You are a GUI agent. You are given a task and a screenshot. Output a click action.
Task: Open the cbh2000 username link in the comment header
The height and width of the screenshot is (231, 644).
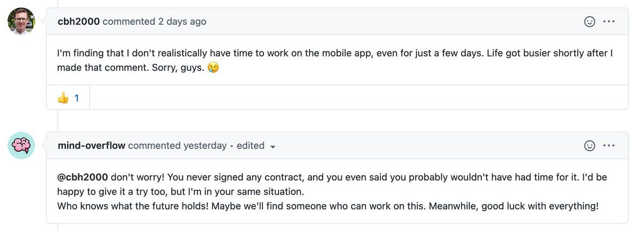(79, 21)
